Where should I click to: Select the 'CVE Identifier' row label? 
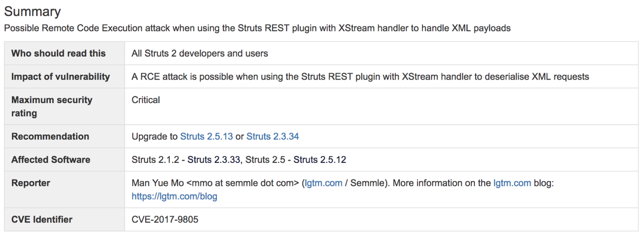pyautogui.click(x=42, y=219)
